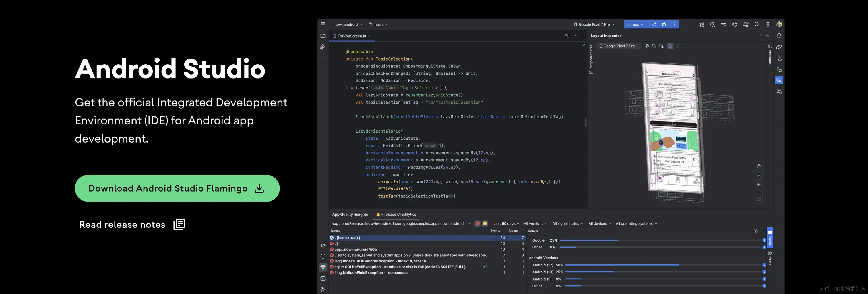868x294 pixels.
Task: Zoom in with the plus button
Action: pos(758,184)
